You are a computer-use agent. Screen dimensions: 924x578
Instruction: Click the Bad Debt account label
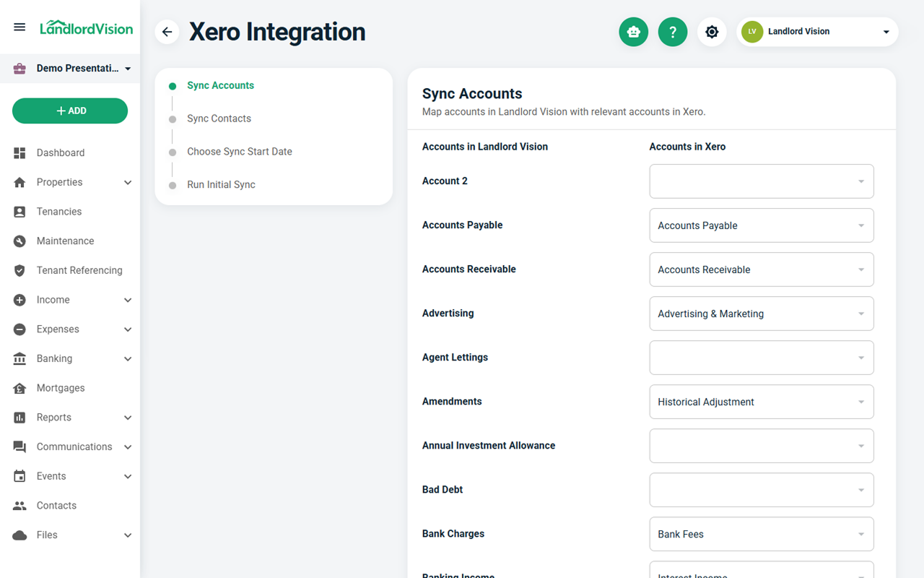tap(443, 490)
